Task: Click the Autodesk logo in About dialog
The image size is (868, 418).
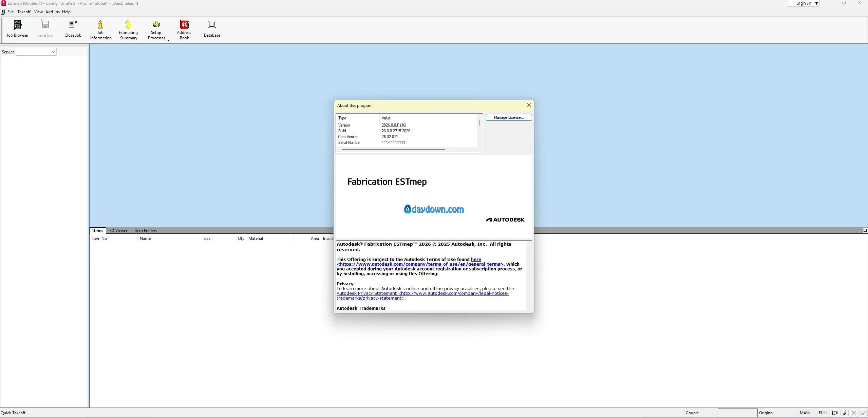Action: coord(505,220)
